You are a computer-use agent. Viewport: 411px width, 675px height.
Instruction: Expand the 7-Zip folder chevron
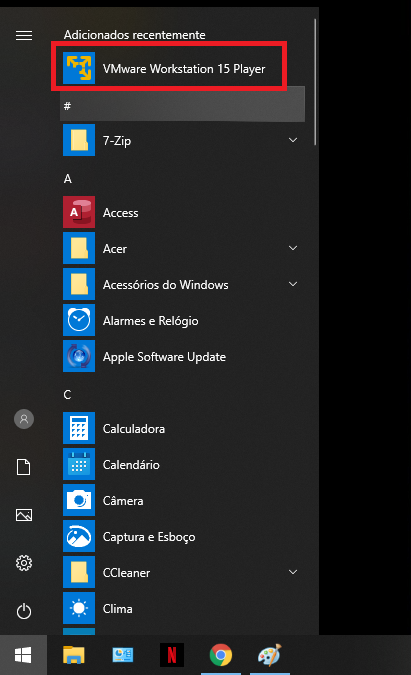(293, 140)
